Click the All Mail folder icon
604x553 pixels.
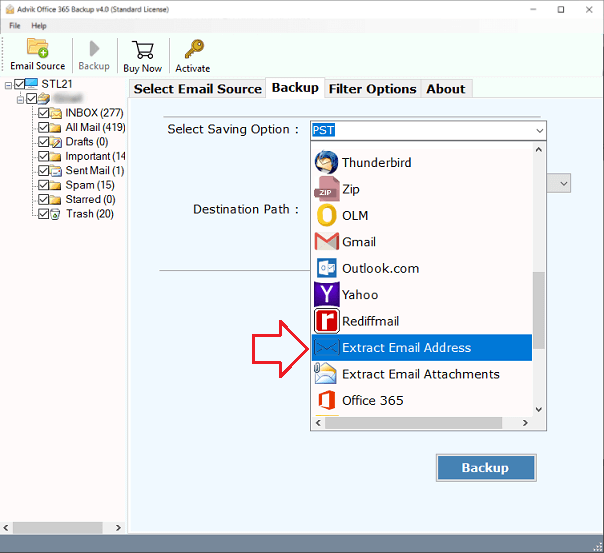56,128
